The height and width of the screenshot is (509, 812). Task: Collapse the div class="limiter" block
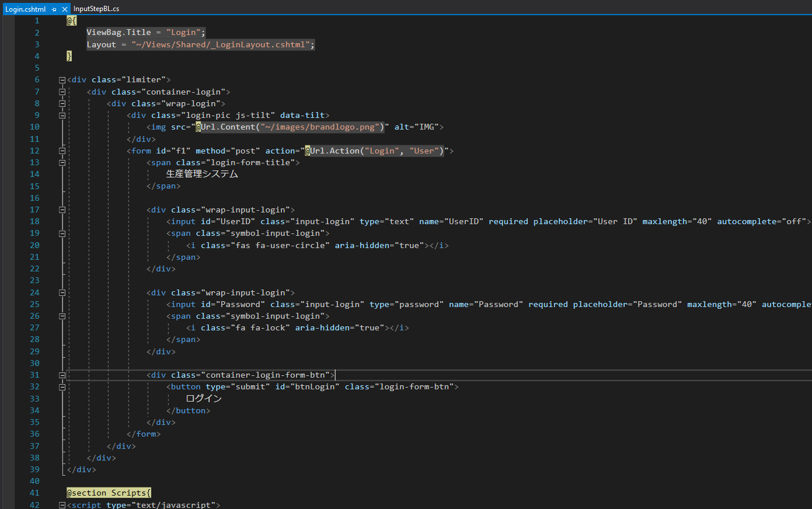pyautogui.click(x=62, y=80)
